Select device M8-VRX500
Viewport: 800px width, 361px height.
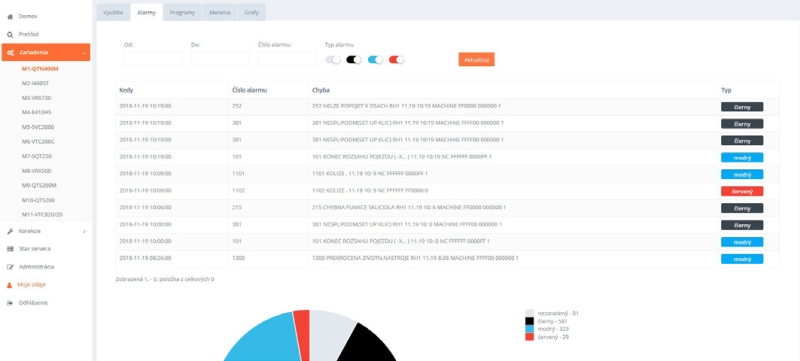point(37,171)
